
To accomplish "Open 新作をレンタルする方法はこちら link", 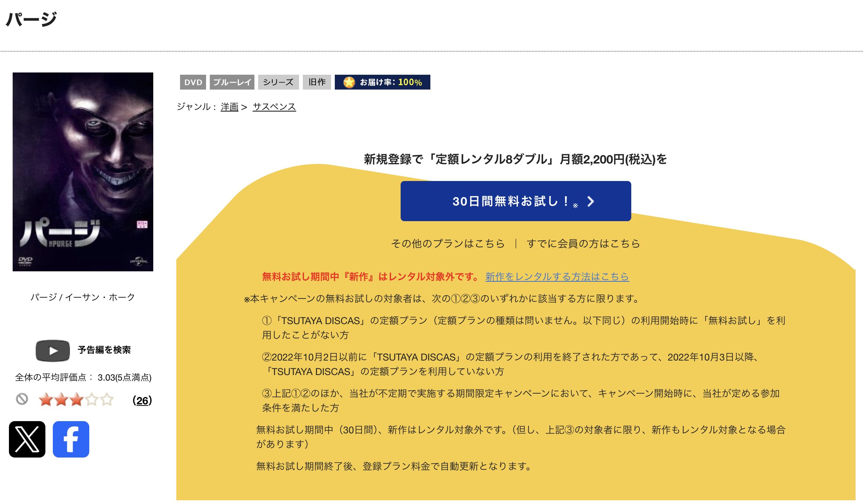I will tap(557, 277).
